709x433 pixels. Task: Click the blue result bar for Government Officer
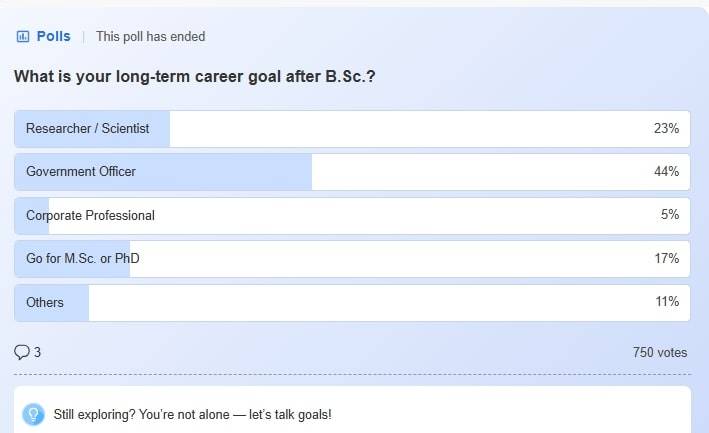pos(230,172)
